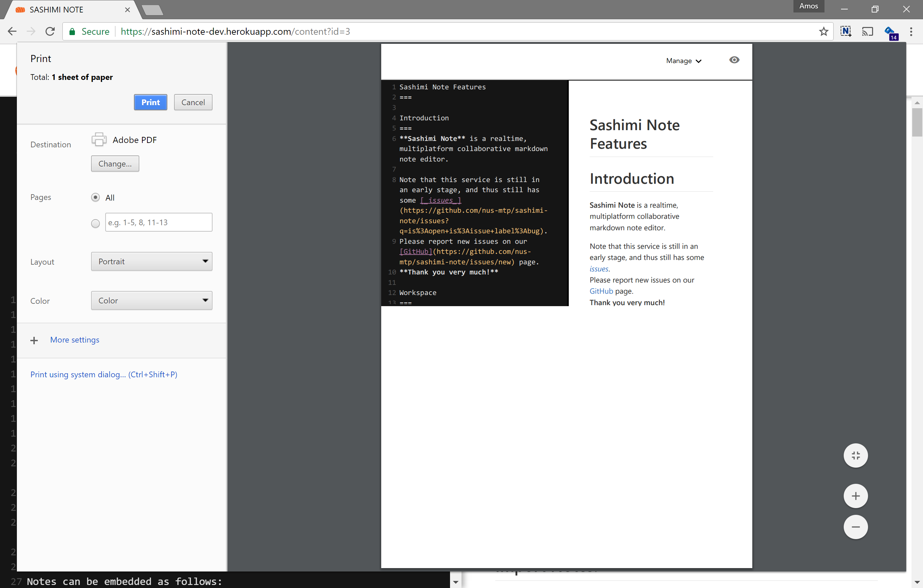
Task: Open the OneNote clipper extension icon
Action: (x=845, y=31)
